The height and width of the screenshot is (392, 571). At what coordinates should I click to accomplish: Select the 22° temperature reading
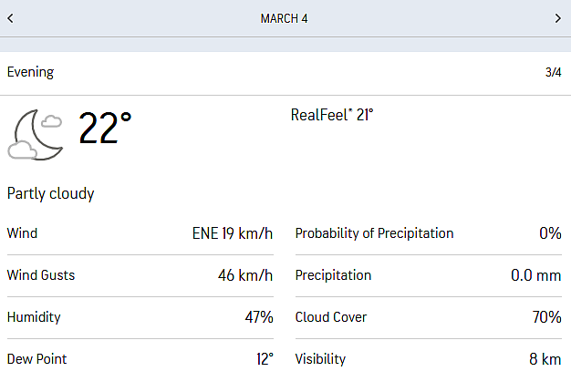coord(105,129)
